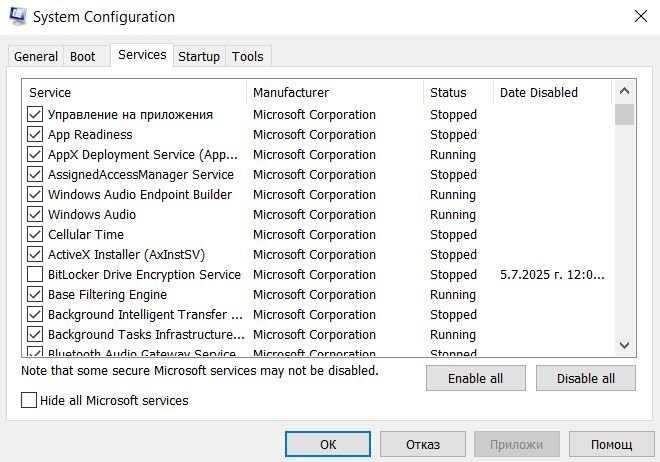Click the scrollbar up arrow

pyautogui.click(x=624, y=91)
